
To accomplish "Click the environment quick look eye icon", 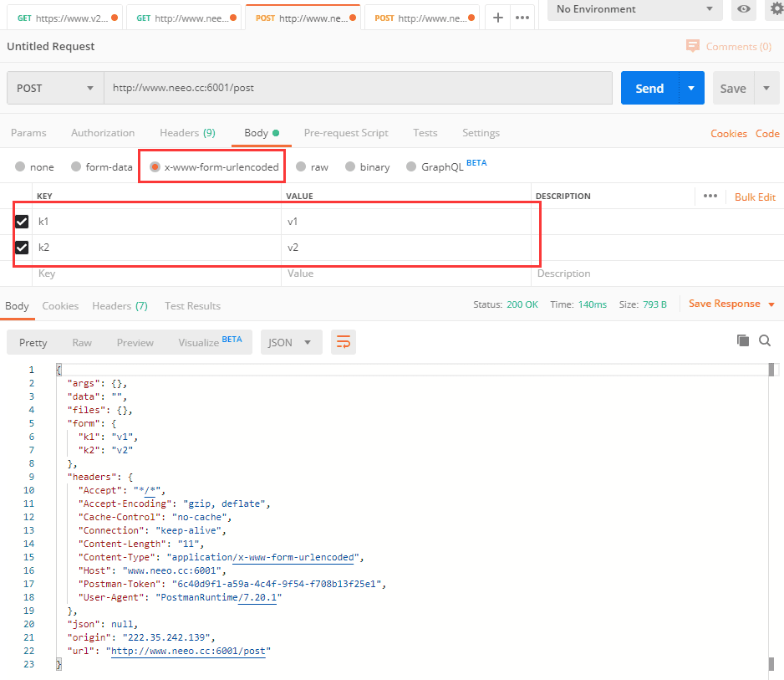I will [744, 9].
